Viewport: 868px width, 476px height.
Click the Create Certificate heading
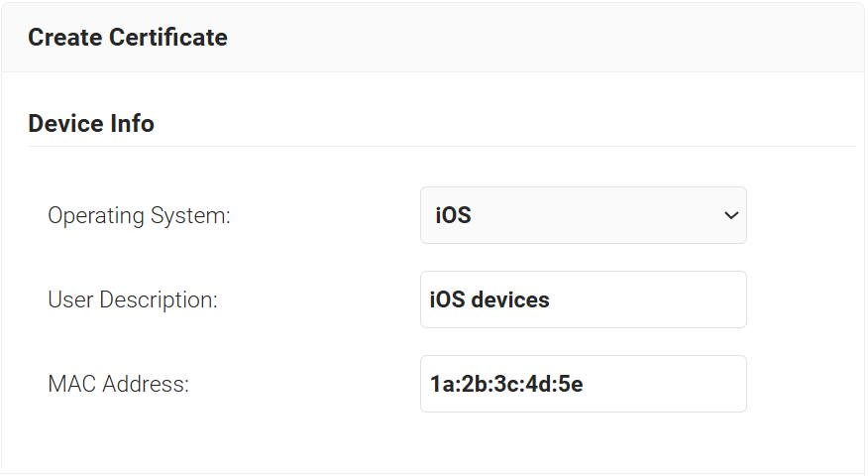[x=128, y=38]
